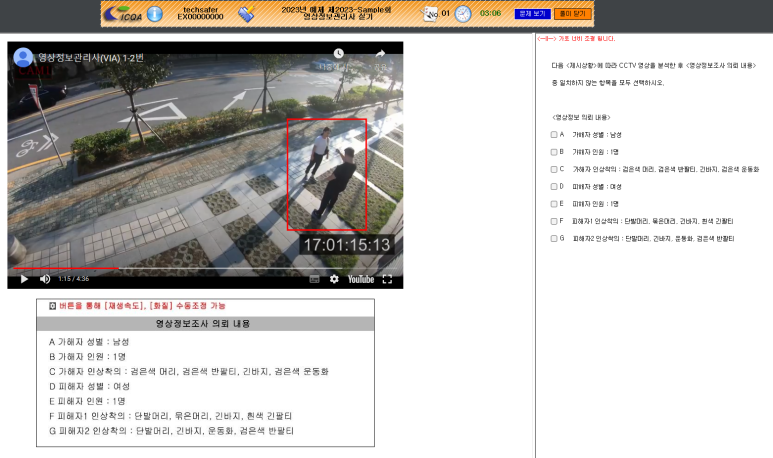Check option E 피해자 인원 : 1명
This screenshot has height=458, width=773.
click(x=554, y=204)
